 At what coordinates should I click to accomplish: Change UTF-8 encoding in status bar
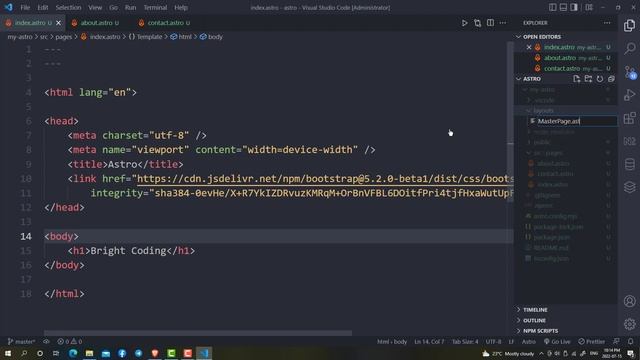pyautogui.click(x=493, y=342)
